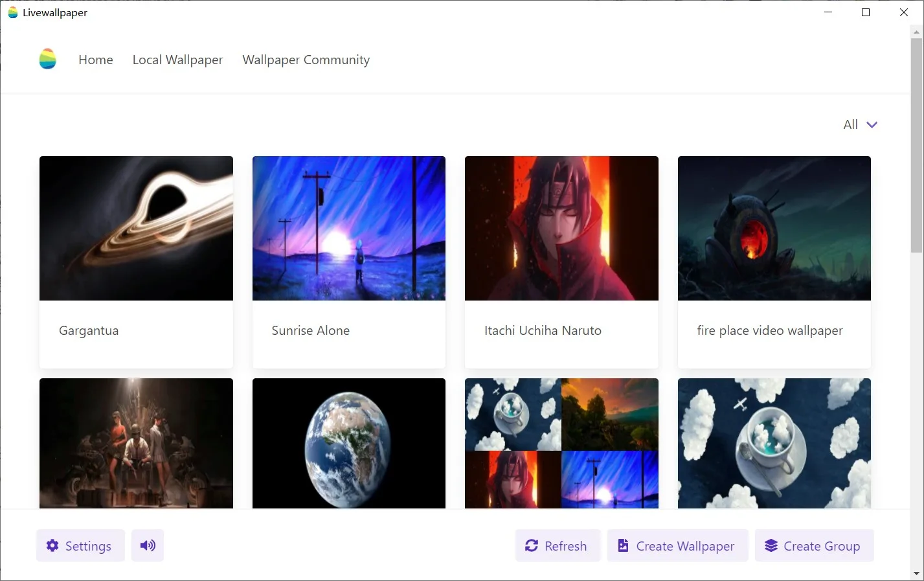Click Create Wallpaper button

(x=677, y=545)
